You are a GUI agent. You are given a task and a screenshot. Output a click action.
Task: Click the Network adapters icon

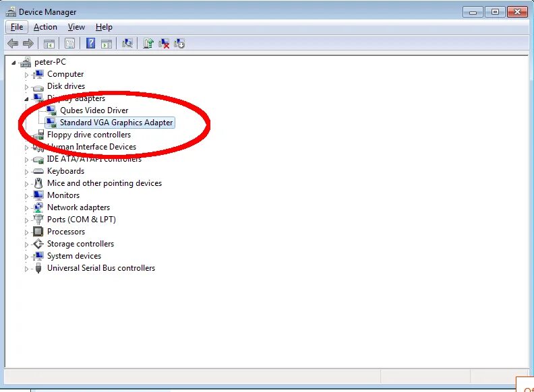[38, 207]
